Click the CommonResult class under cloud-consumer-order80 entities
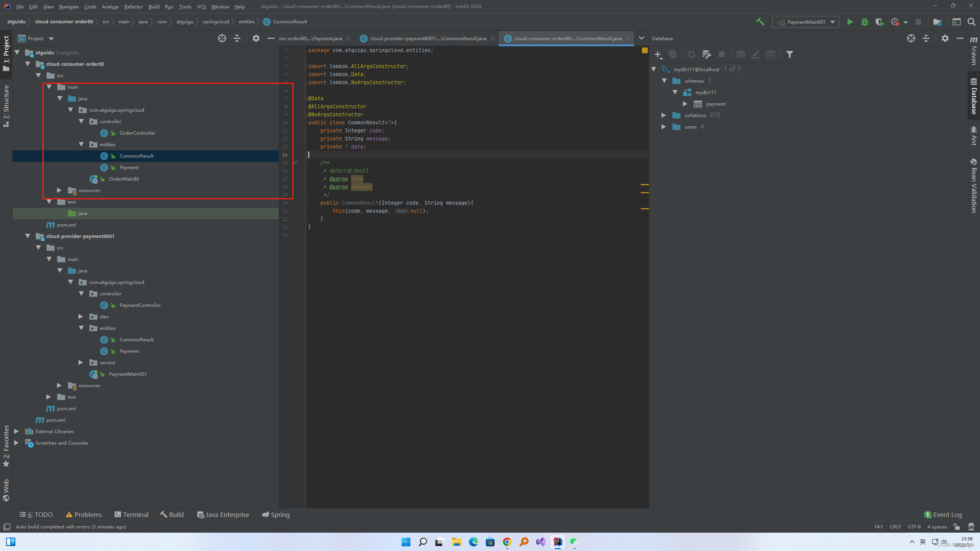This screenshot has height=551, width=980. 136,155
